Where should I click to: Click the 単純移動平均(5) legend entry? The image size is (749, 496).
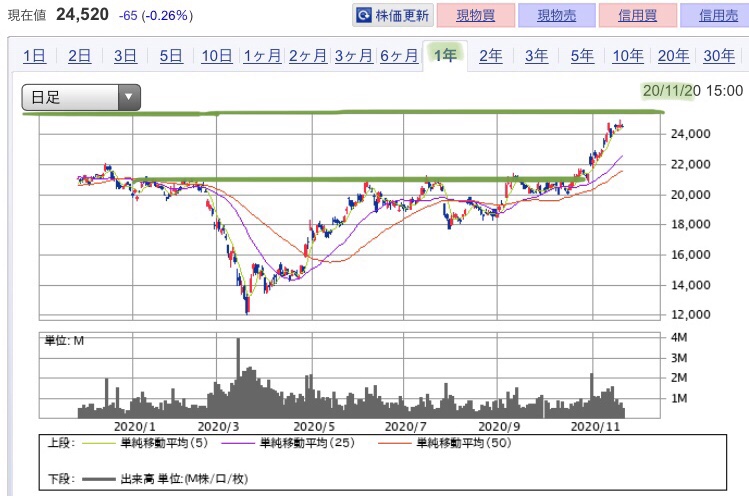point(145,443)
